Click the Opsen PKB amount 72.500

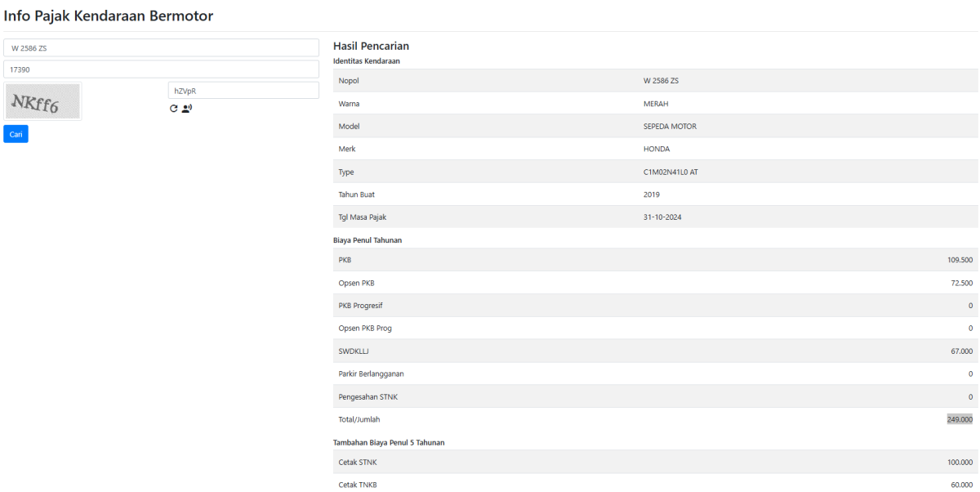tap(961, 283)
